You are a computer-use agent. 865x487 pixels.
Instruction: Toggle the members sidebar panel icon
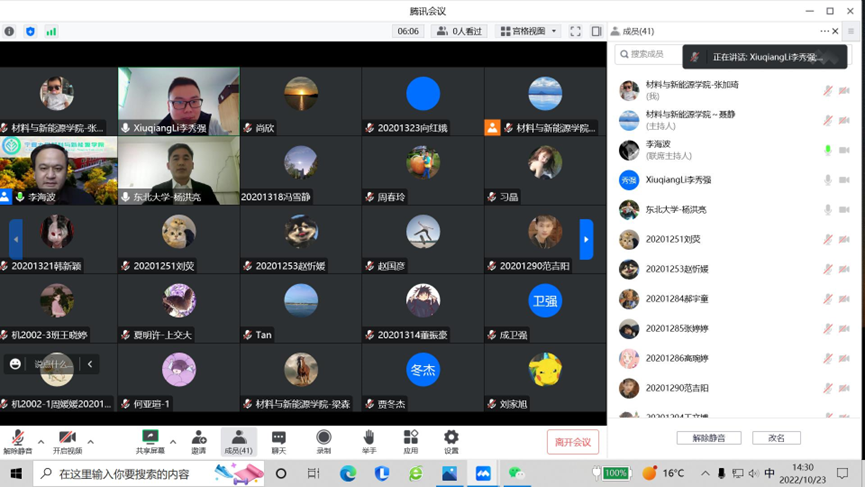click(x=596, y=31)
